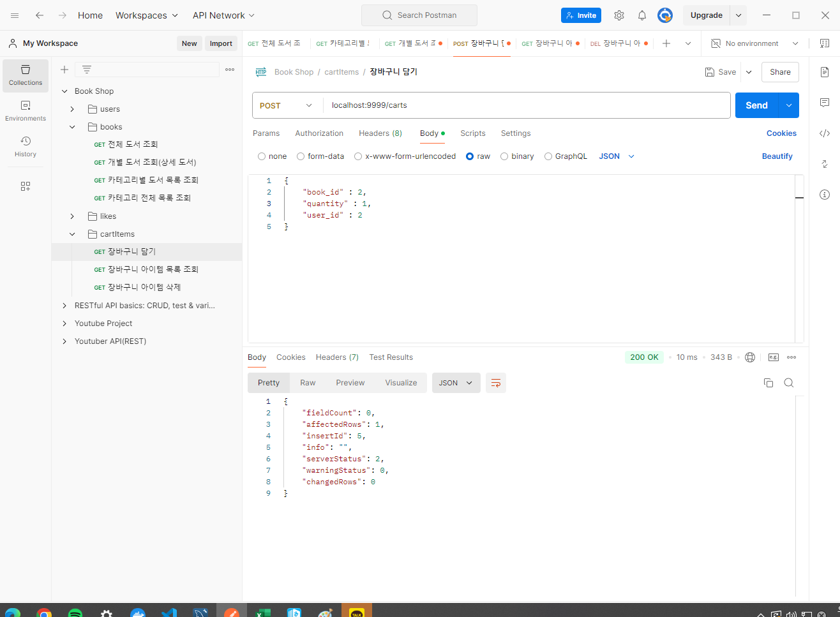The height and width of the screenshot is (617, 840).
Task: Switch to the Headers (8) tab
Action: point(380,133)
